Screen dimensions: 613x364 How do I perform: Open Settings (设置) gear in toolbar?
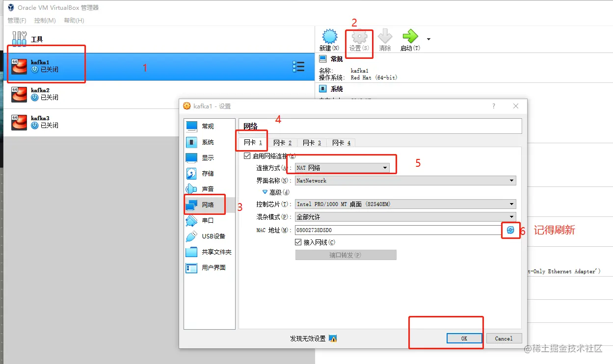coord(360,37)
